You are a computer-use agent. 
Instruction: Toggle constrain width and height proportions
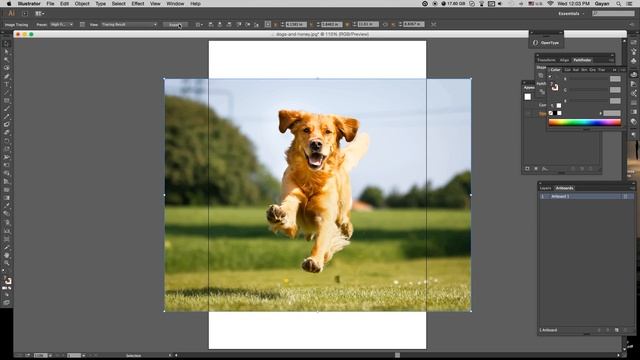coord(385,24)
